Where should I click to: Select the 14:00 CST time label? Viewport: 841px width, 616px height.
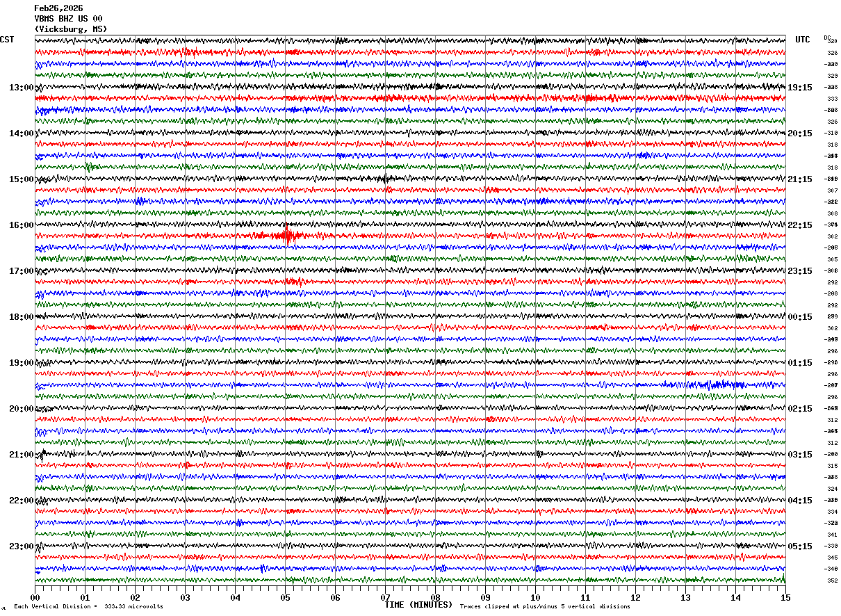21,133
